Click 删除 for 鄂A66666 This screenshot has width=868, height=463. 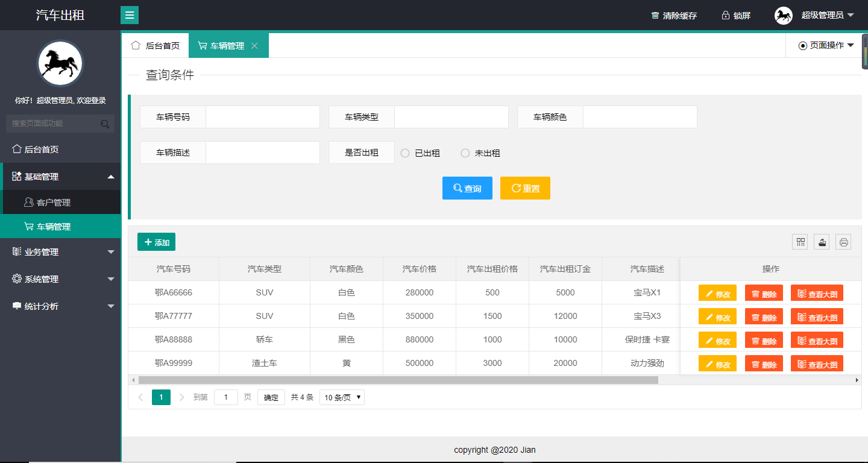coord(764,294)
